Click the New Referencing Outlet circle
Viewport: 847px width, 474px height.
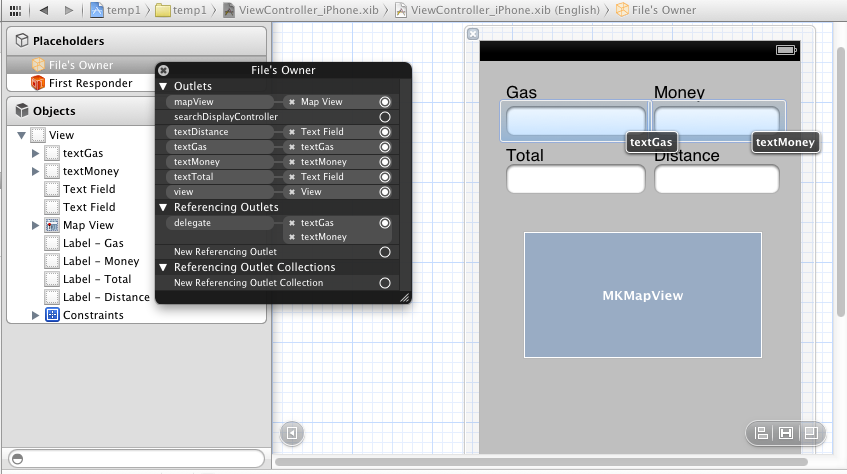pyautogui.click(x=384, y=252)
